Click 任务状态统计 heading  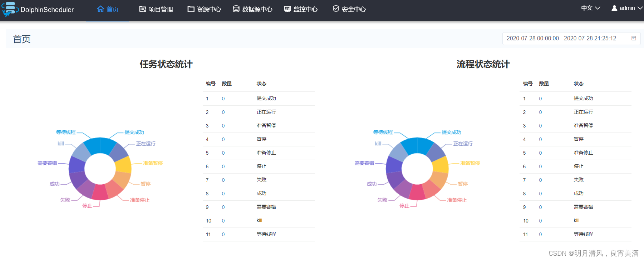pos(166,64)
